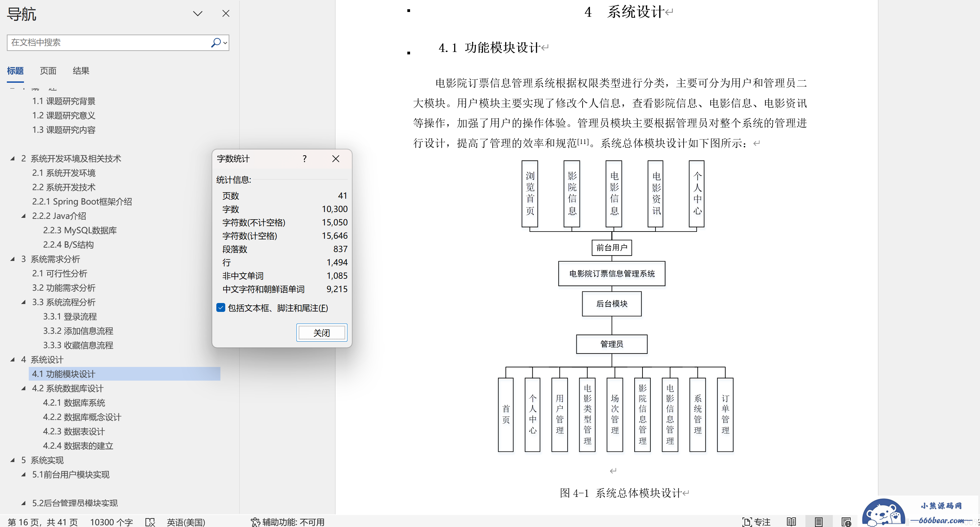Screen dimensions: 980x527
Task: Go to heading 2.1 可行性分析
Action: tap(59, 274)
